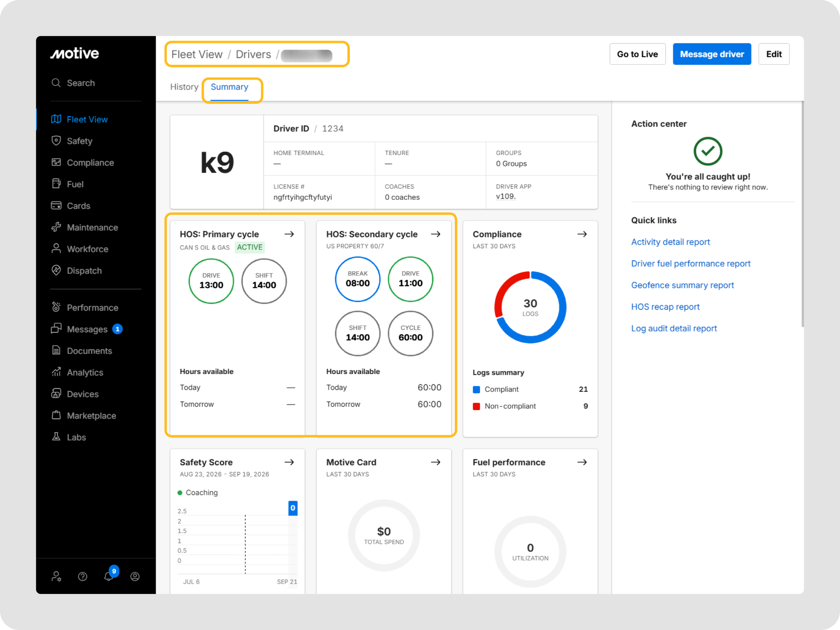Click the Performance medal icon
The image size is (840, 630).
pyautogui.click(x=56, y=307)
